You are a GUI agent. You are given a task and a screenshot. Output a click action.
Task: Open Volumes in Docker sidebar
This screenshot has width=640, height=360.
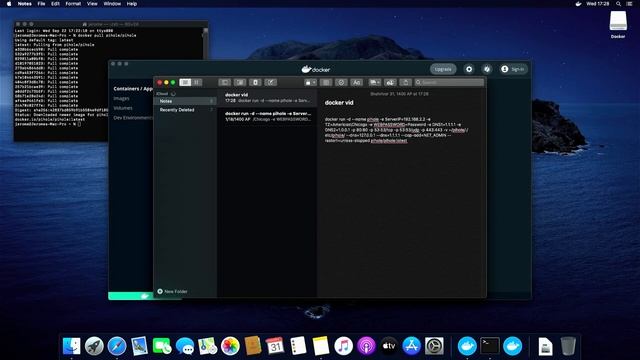click(123, 108)
